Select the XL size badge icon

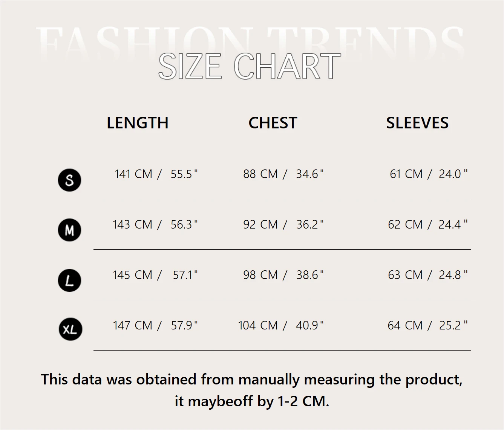70,329
